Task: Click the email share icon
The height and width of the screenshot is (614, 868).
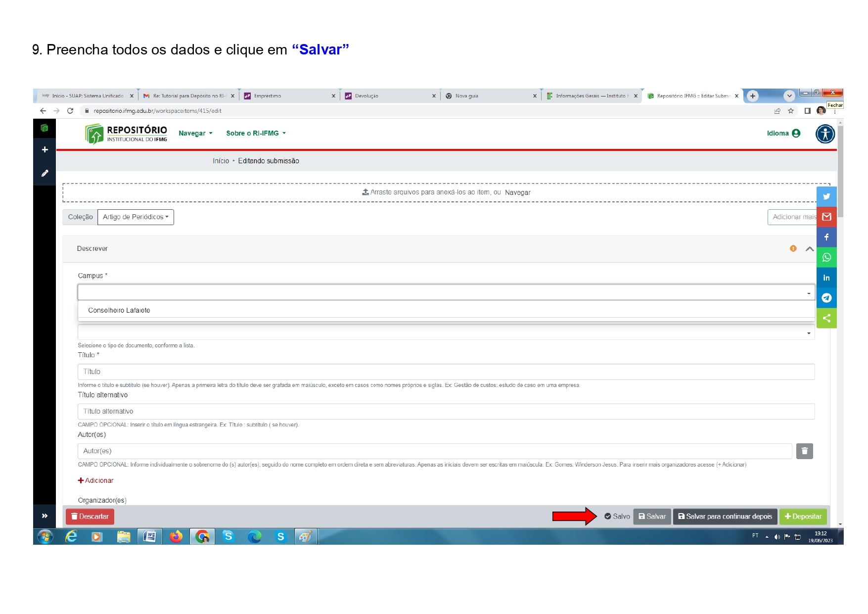Action: pos(826,217)
